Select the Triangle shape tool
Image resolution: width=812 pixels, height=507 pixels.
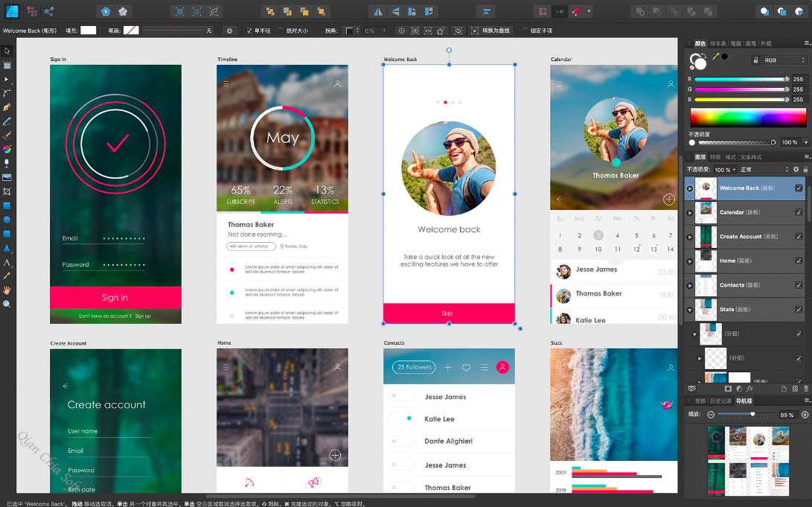pyautogui.click(x=7, y=248)
